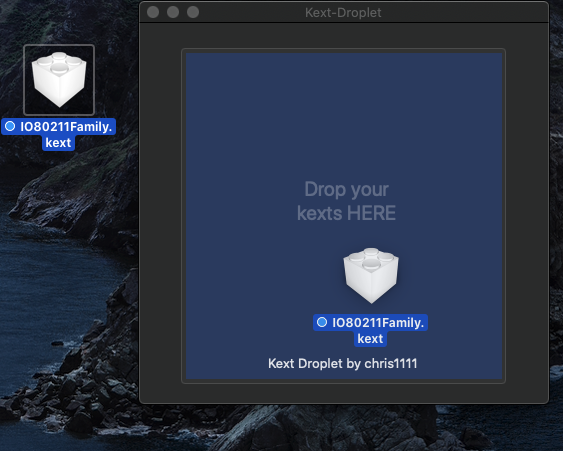Click the kext brick icon inside drop zone
Viewport: 563px width, 451px height.
[371, 275]
